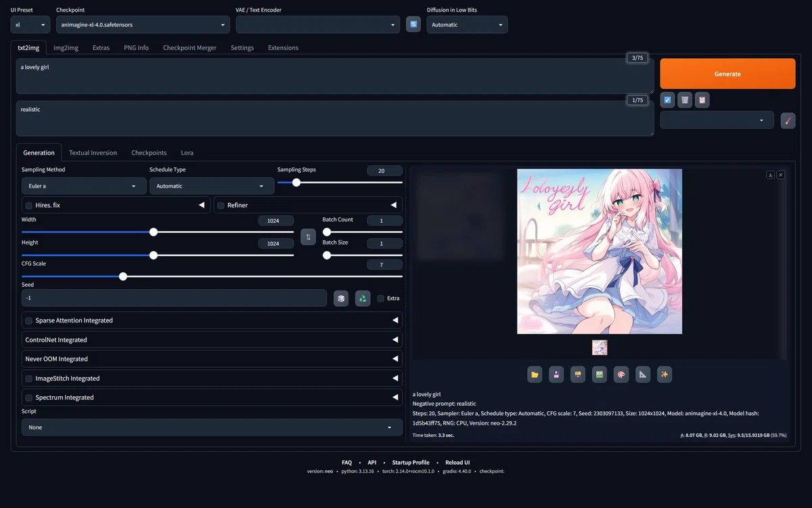This screenshot has height=508, width=812.
Task: Click the CFG Scale slider handle
Action: click(x=122, y=276)
